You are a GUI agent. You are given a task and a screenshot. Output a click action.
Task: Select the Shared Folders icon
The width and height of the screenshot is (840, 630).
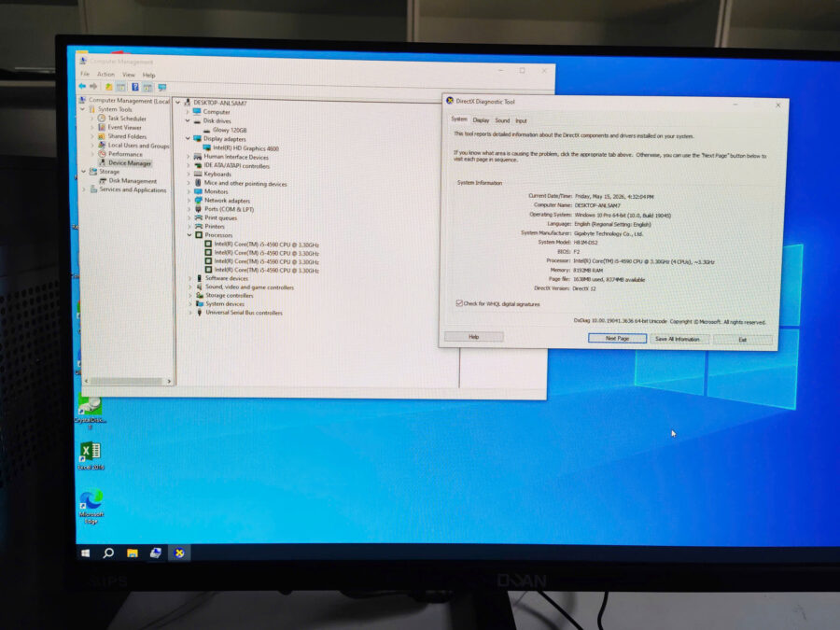coord(102,136)
